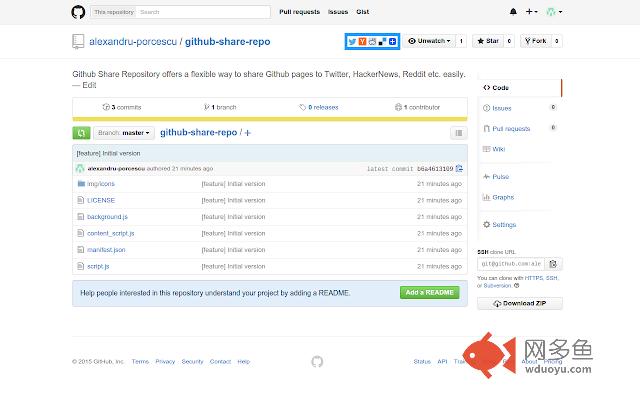Screen dimensions: 640x400
Task: Open the [feature] Initial version commit message
Action: (108, 153)
